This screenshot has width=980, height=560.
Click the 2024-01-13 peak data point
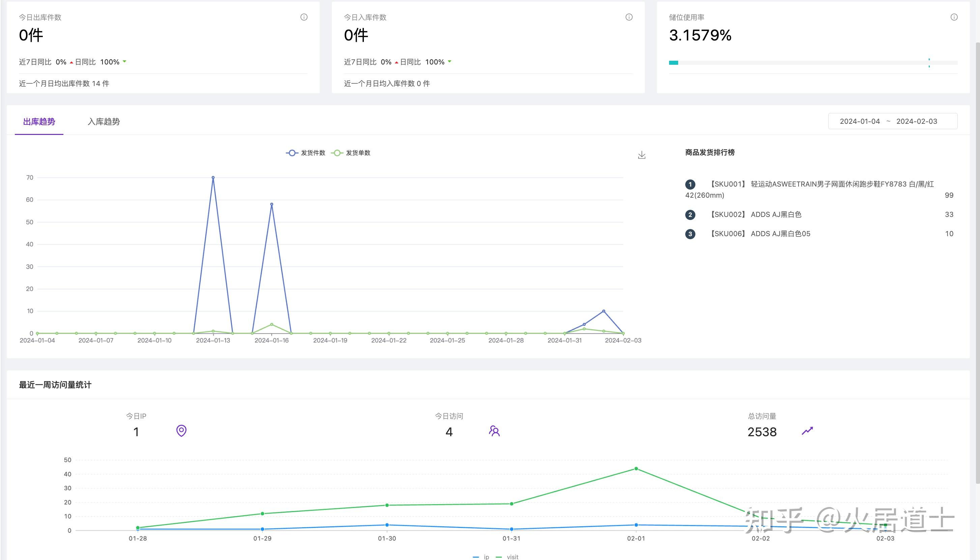point(213,178)
